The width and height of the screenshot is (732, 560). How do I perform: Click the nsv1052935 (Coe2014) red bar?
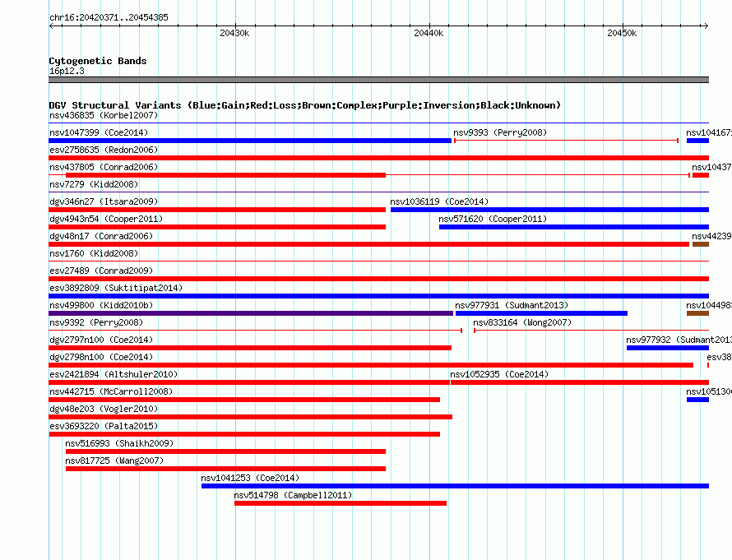click(x=580, y=382)
